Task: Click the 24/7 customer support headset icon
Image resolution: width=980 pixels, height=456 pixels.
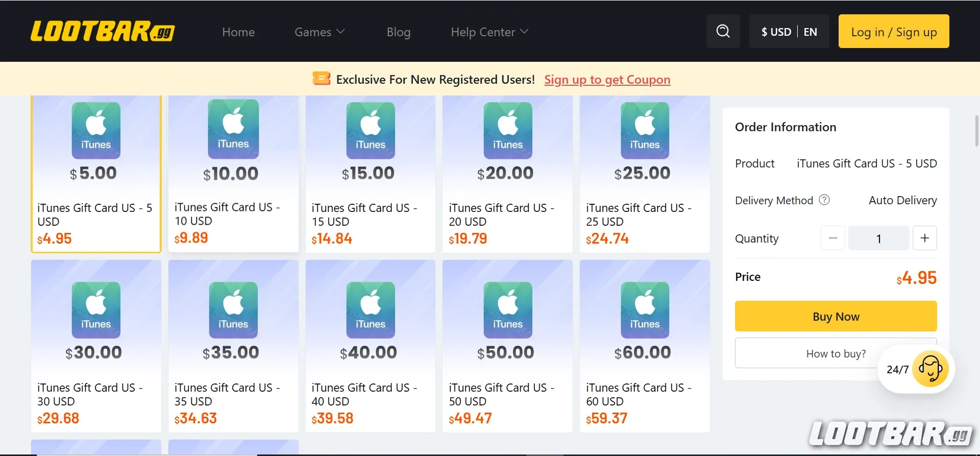Action: coord(930,369)
